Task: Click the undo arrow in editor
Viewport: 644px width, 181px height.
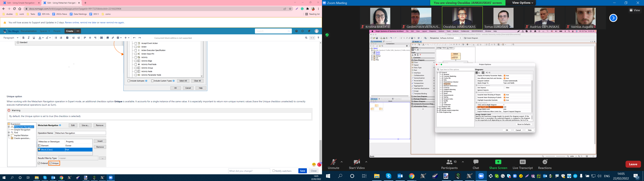Action: pyautogui.click(x=134, y=38)
